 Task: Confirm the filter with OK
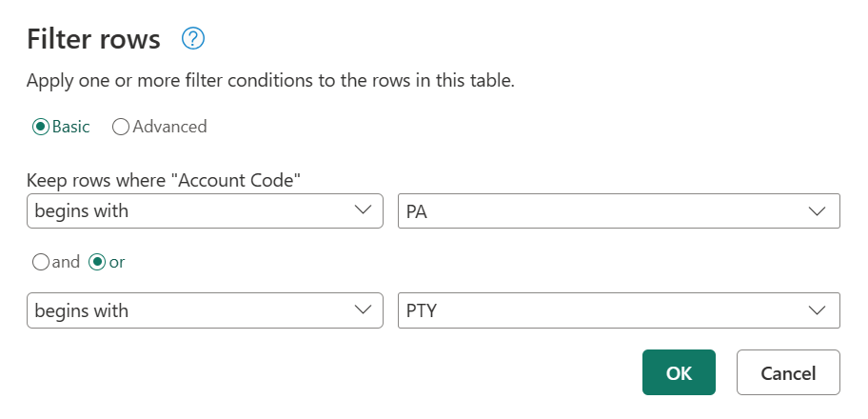679,372
